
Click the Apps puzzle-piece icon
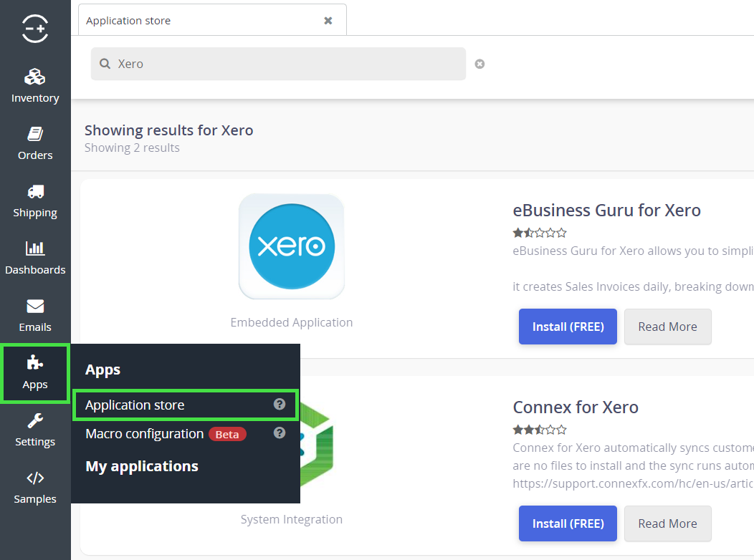coord(35,362)
